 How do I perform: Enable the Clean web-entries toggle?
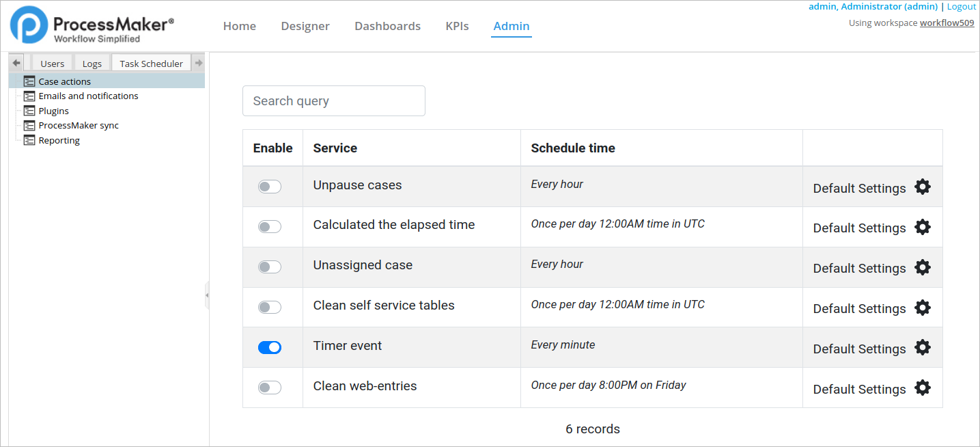tap(269, 388)
